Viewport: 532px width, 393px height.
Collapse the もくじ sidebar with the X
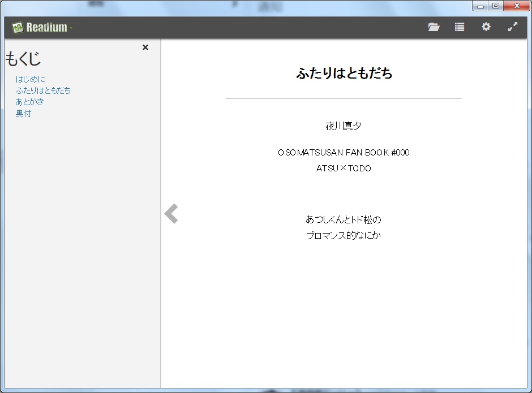click(145, 47)
